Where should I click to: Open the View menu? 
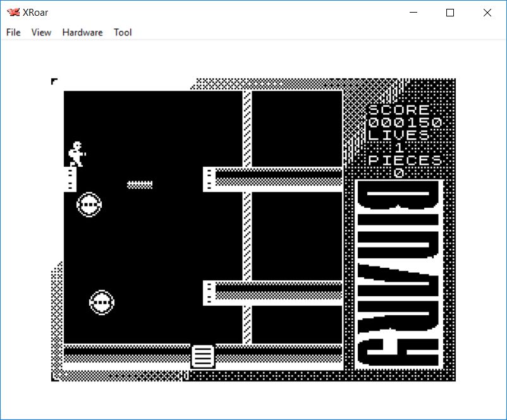[41, 32]
